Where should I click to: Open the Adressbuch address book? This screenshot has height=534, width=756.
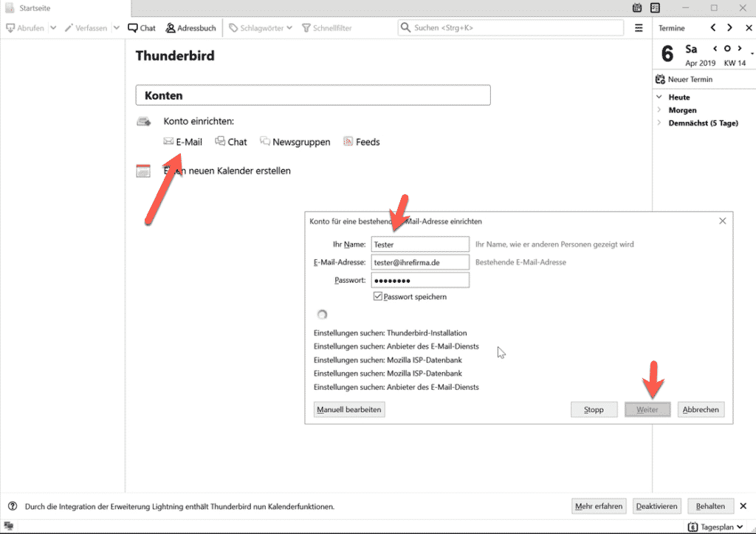tap(190, 28)
